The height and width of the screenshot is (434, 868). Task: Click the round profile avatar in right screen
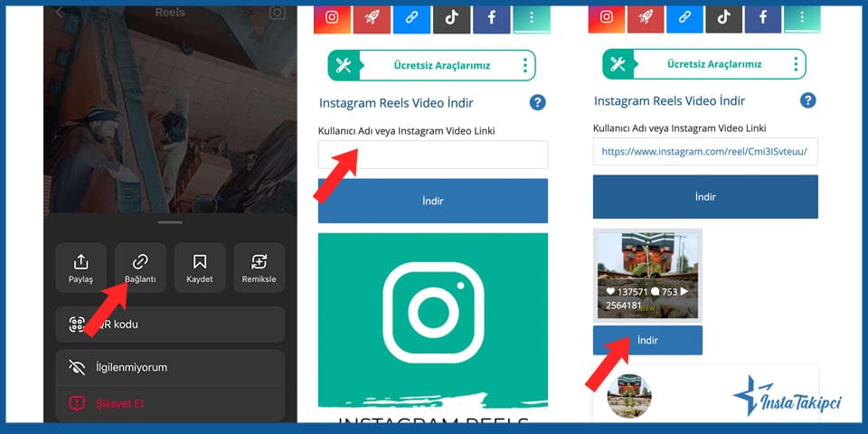point(629,396)
